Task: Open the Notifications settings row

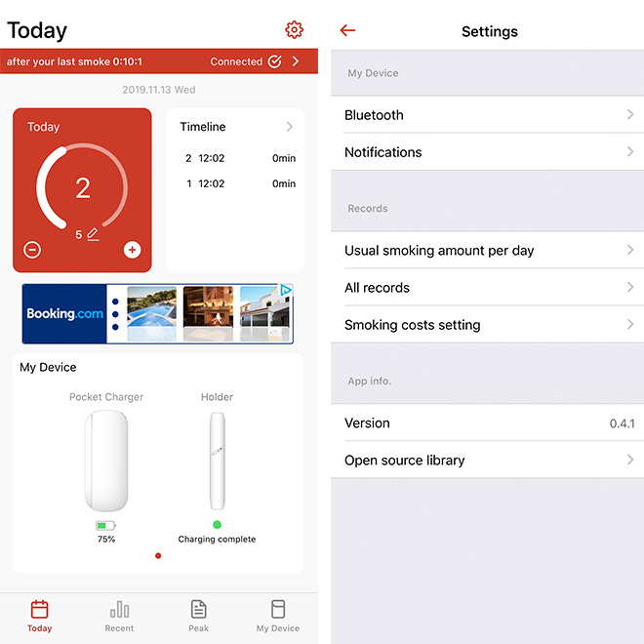Action: [x=487, y=152]
